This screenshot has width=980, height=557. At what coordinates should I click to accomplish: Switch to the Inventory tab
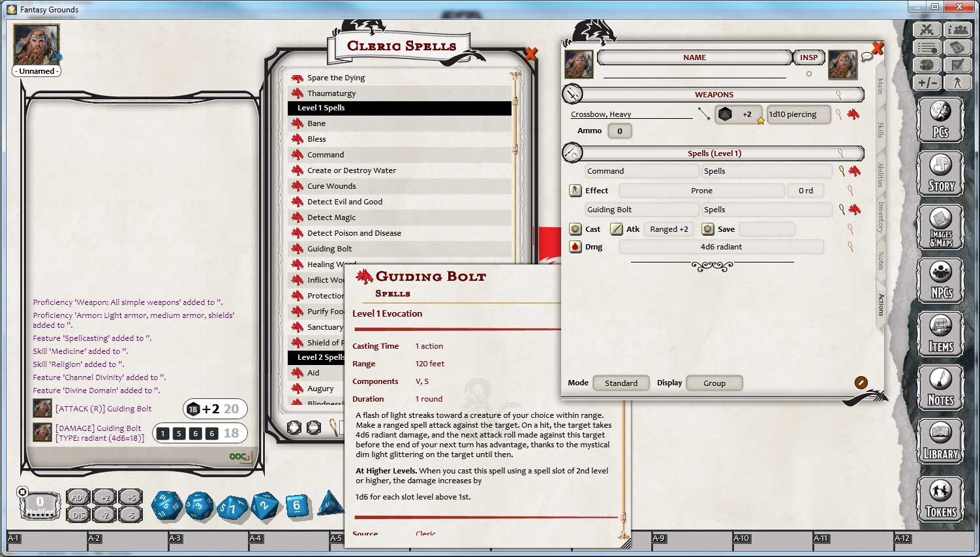pyautogui.click(x=880, y=217)
